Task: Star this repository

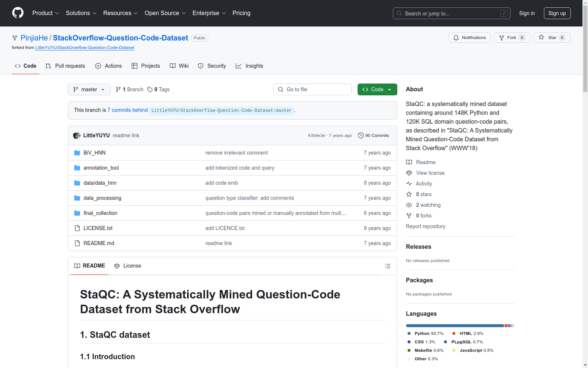Action: (x=552, y=38)
